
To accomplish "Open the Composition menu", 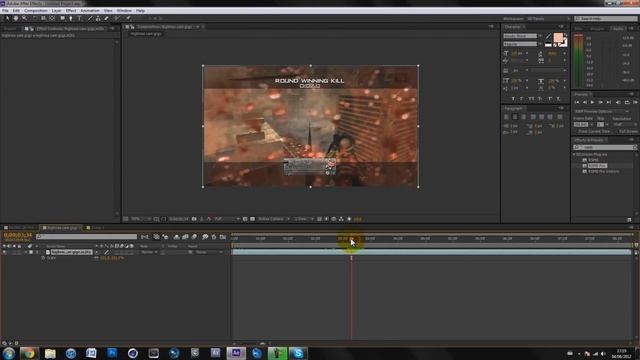I will point(36,11).
